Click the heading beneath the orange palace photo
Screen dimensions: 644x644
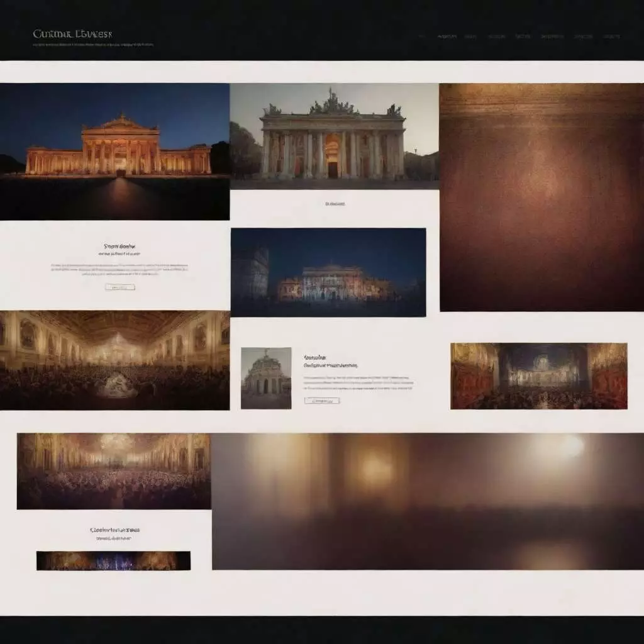coord(119,247)
